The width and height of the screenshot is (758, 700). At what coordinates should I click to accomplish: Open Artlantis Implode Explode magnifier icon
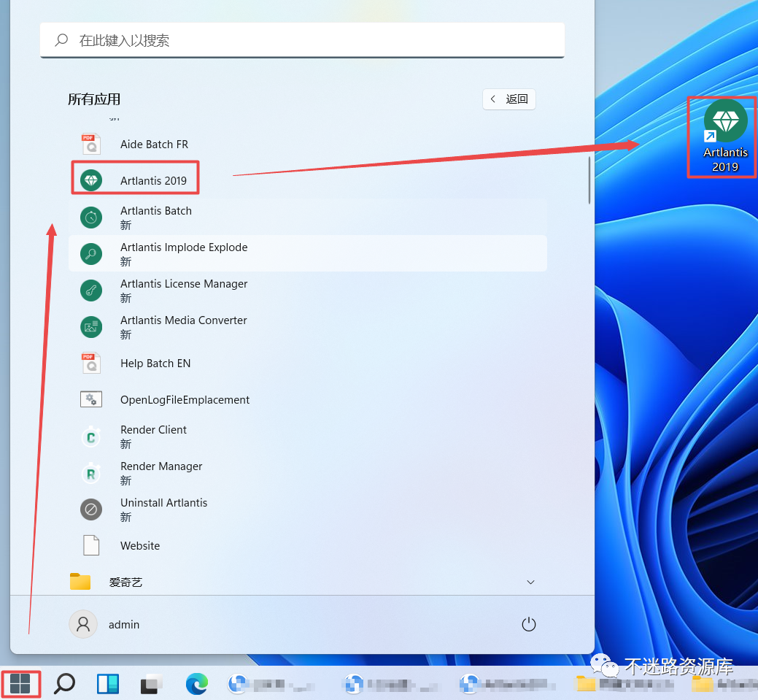[x=91, y=254]
